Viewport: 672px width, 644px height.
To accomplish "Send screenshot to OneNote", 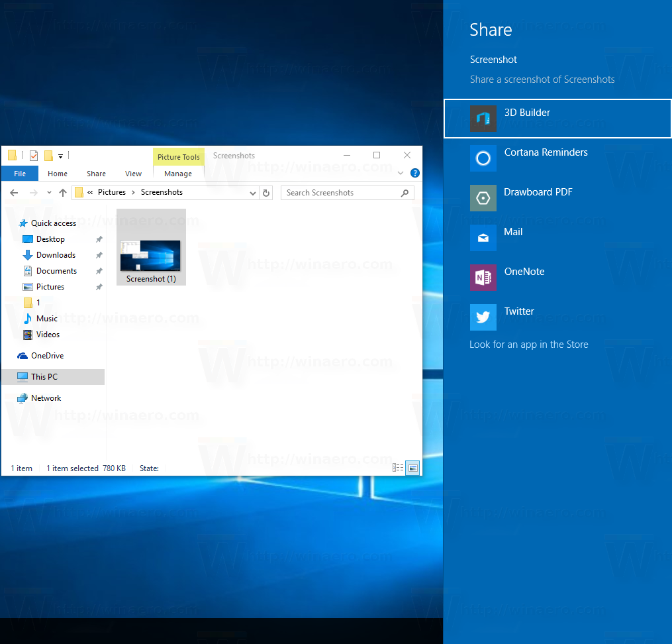I will pyautogui.click(x=557, y=278).
